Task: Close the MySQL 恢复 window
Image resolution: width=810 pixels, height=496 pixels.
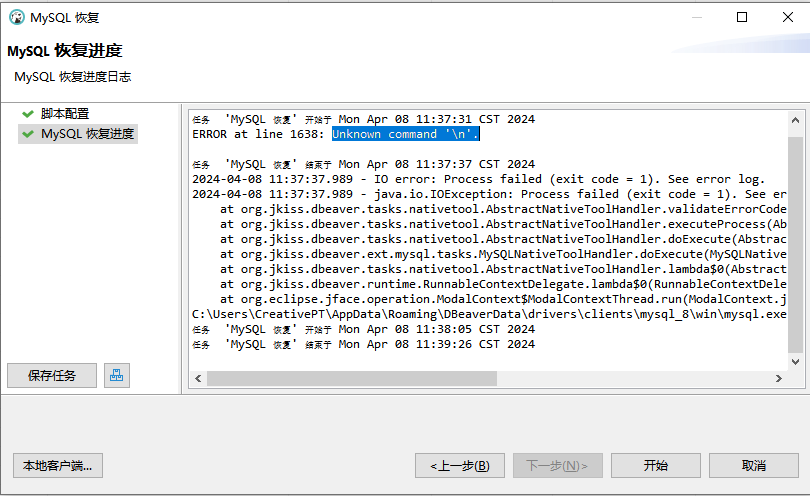Action: tap(788, 17)
